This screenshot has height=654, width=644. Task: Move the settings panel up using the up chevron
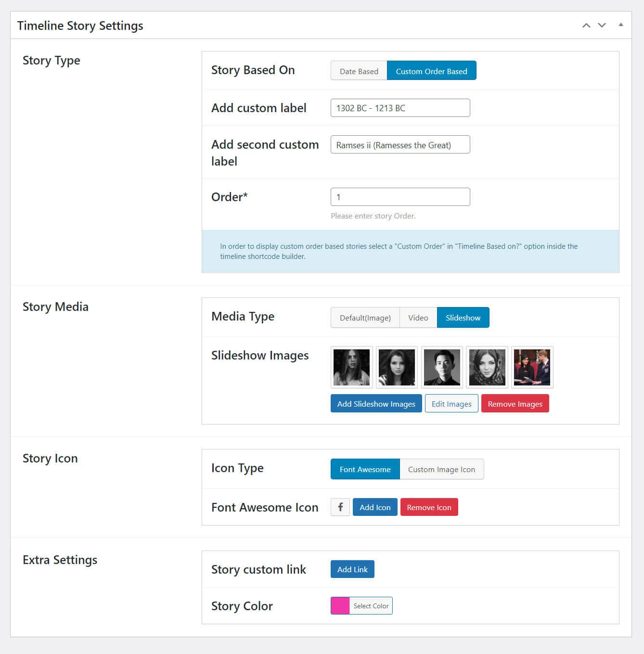[x=586, y=25]
